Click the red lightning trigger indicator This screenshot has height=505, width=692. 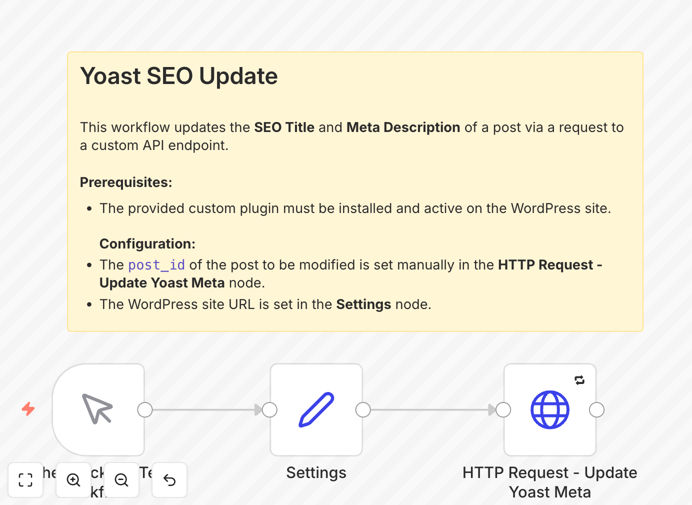(28, 409)
